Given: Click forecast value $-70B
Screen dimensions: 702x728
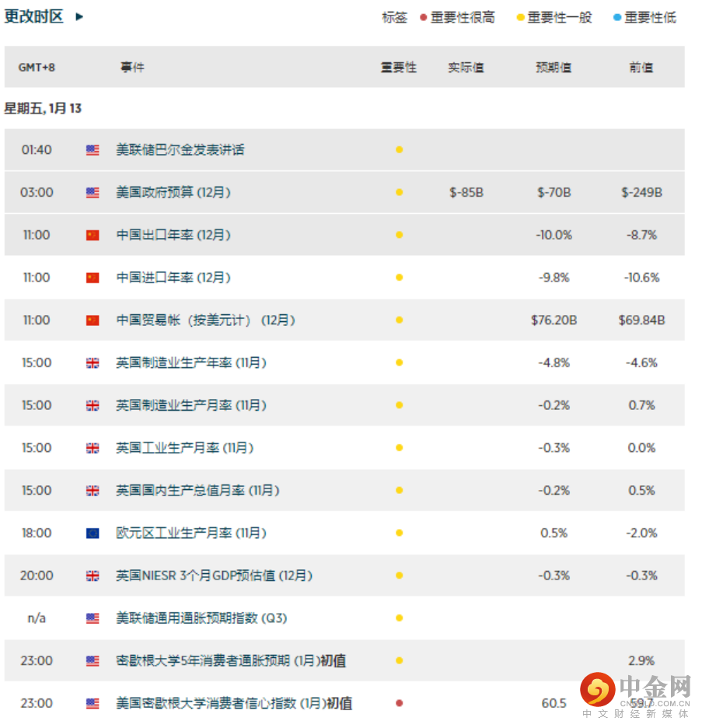Looking at the screenshot, I should pos(554,192).
